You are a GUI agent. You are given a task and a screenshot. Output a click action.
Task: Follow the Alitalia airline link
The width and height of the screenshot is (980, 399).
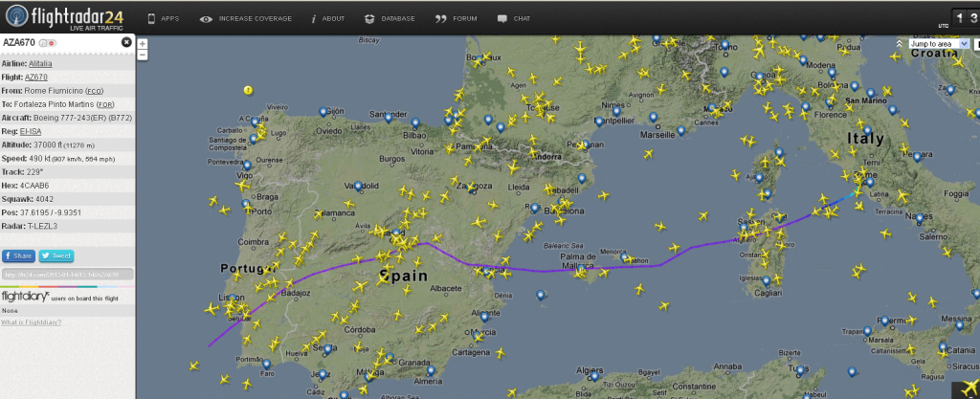(40, 64)
